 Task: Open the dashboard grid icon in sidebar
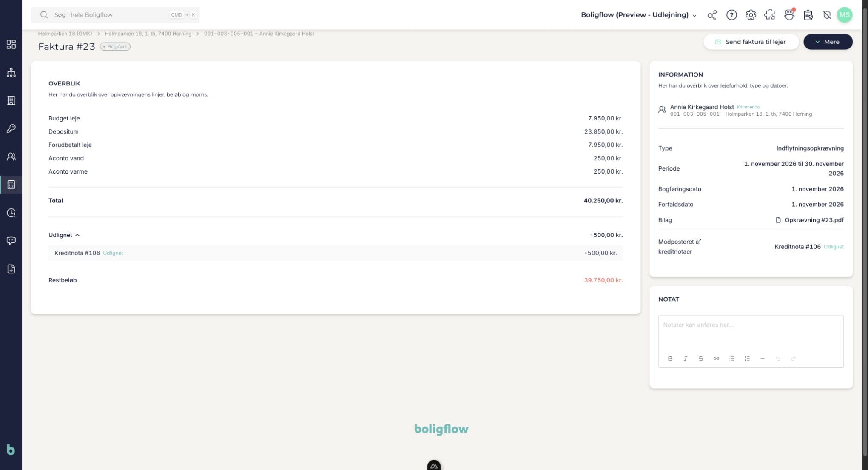click(11, 44)
